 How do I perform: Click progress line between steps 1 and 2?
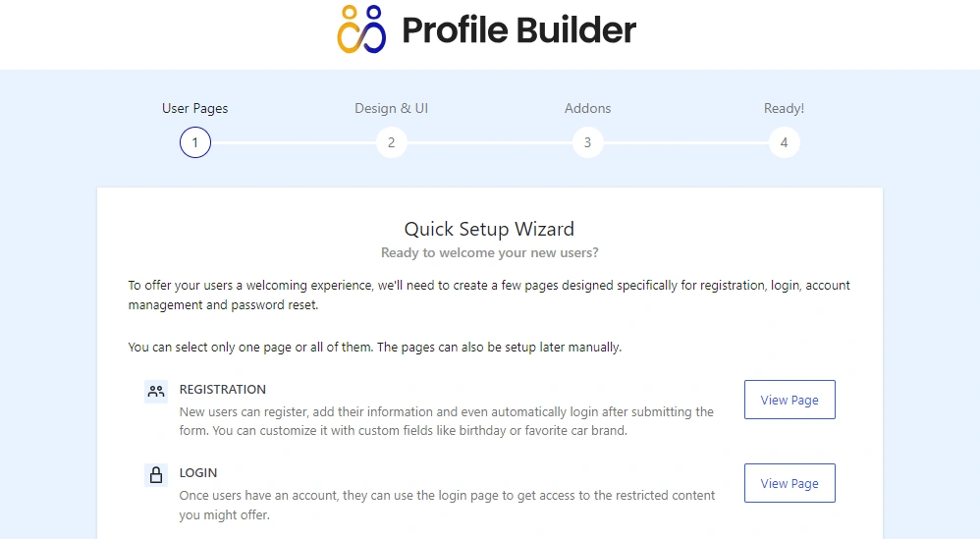293,143
